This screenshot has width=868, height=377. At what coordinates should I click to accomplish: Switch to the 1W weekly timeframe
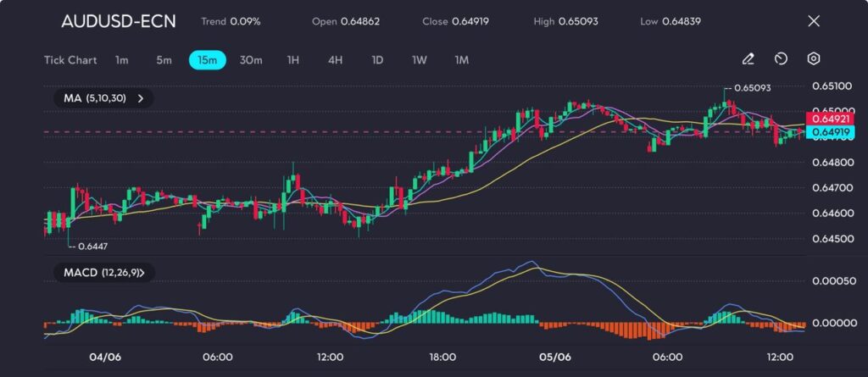pos(420,60)
